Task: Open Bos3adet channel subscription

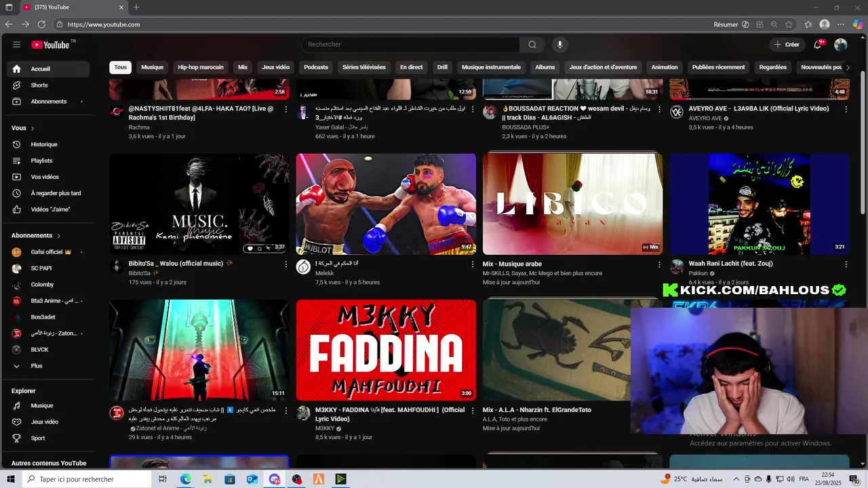Action: 48,317
